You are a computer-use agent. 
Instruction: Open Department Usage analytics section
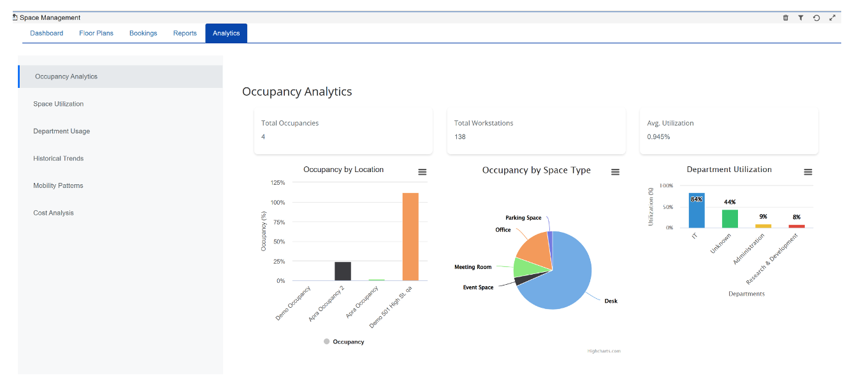[62, 131]
